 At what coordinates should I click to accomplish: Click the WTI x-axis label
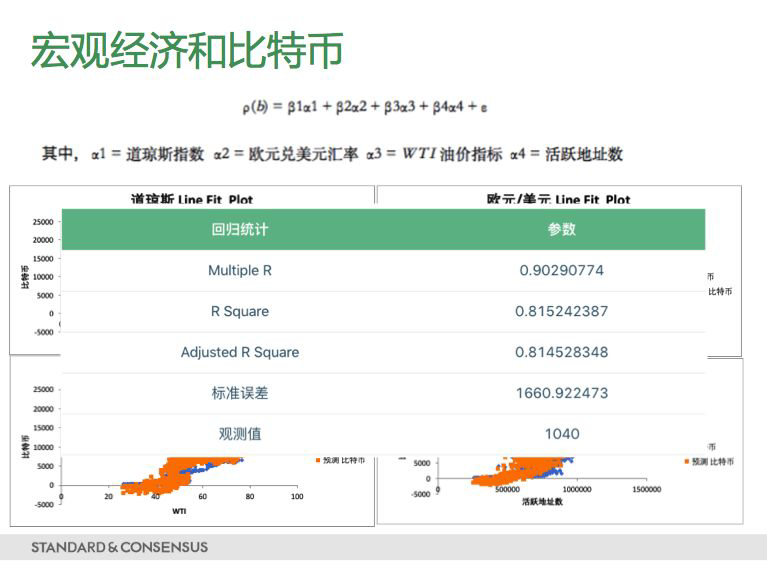[179, 510]
